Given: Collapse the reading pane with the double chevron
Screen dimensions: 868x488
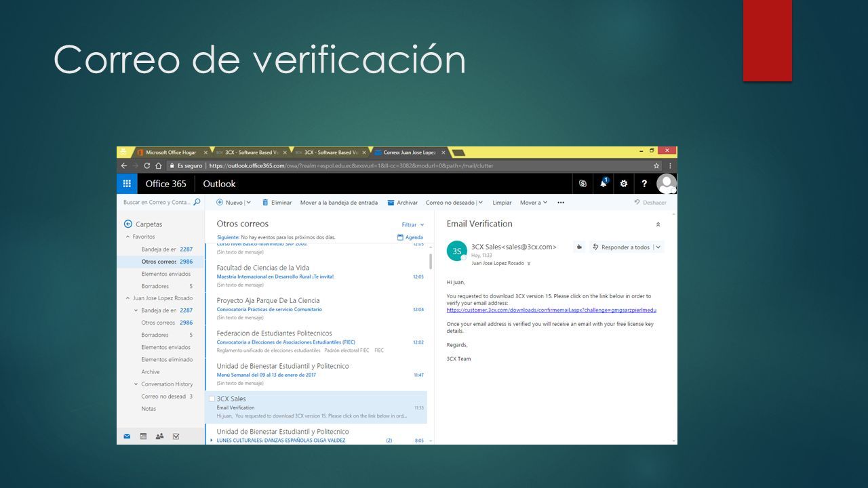Looking at the screenshot, I should point(658,224).
